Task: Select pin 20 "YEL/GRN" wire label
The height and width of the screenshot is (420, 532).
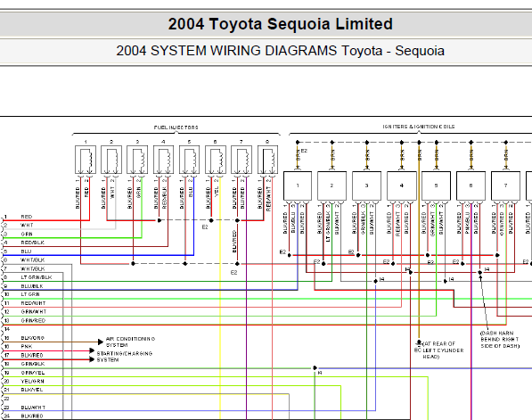Action: (x=32, y=382)
